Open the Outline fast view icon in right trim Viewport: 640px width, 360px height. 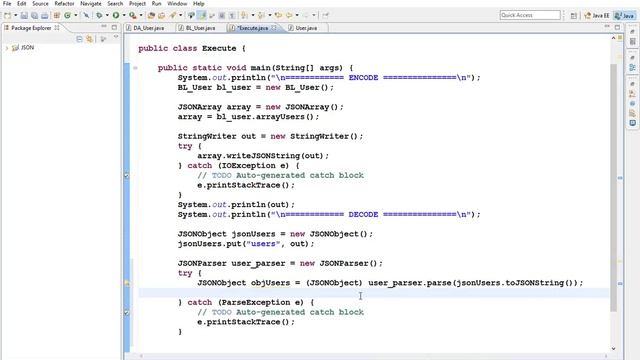click(x=633, y=67)
